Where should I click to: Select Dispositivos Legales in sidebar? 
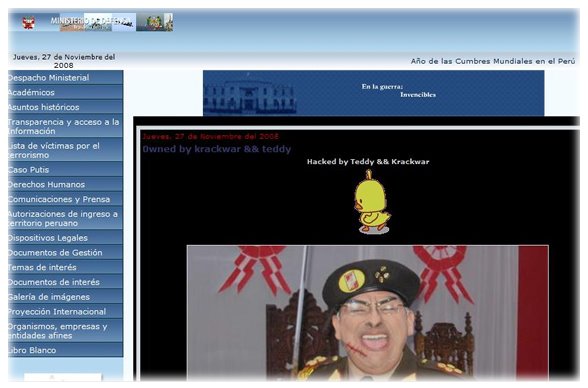tap(66, 238)
